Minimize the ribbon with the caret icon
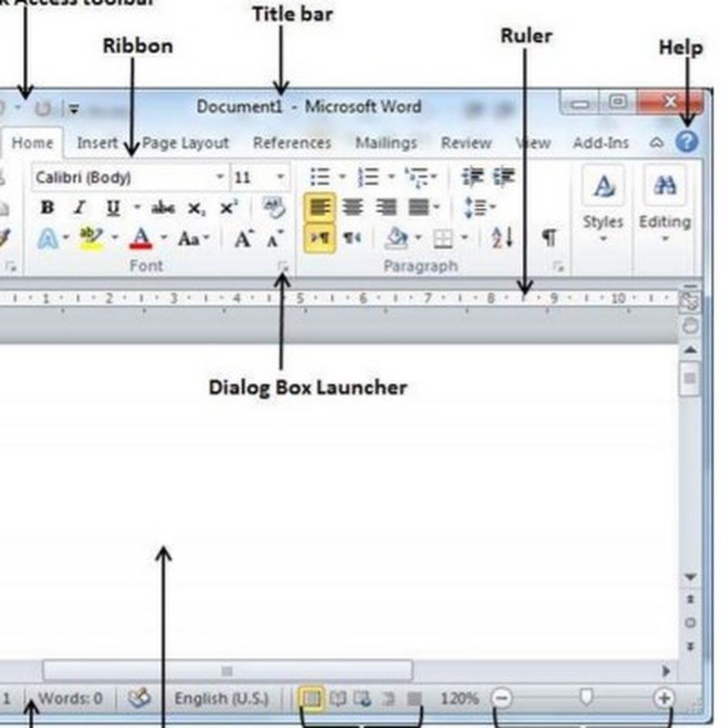 (656, 142)
